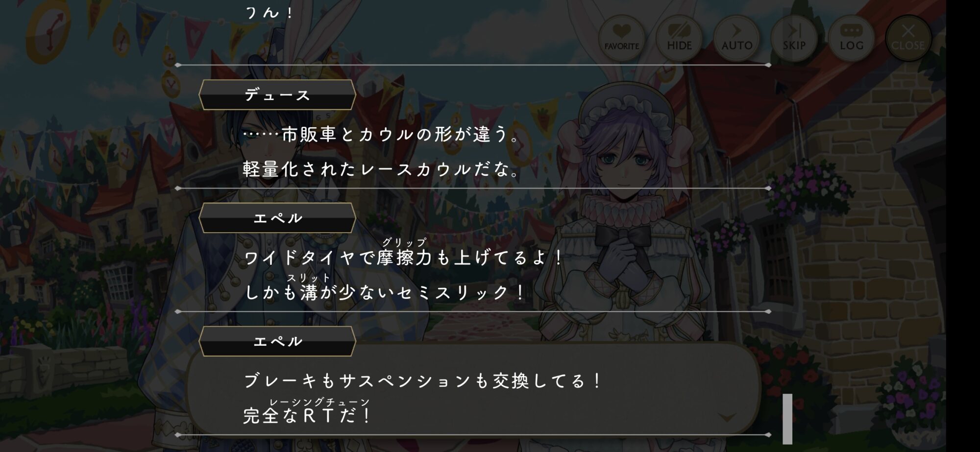Viewport: 980px width, 452px height.
Task: Click the line ブレーキもサスペンションも交換してる
Action: click(423, 381)
